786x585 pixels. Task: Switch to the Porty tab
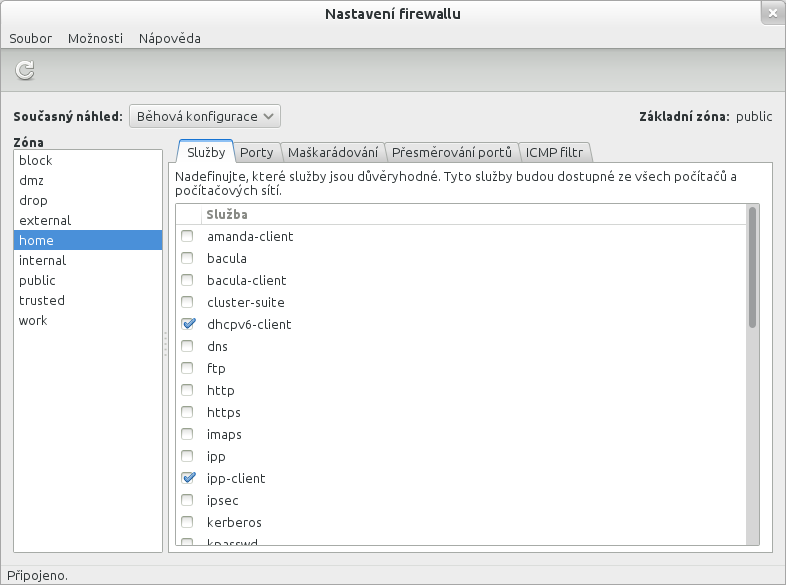(256, 152)
